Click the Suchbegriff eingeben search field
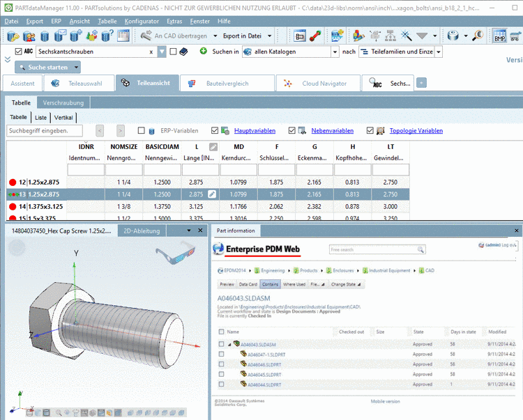This screenshot has width=523, height=420. click(45, 130)
